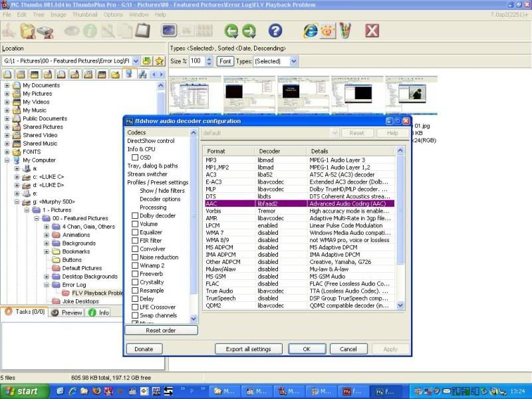Click the Internet Explorer quick launch icon
Image resolution: width=532 pixels, height=399 pixels.
72,391
